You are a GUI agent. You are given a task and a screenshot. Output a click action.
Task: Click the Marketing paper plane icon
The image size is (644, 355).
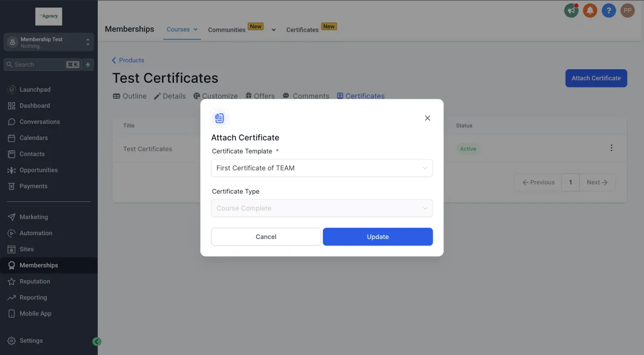[11, 217]
